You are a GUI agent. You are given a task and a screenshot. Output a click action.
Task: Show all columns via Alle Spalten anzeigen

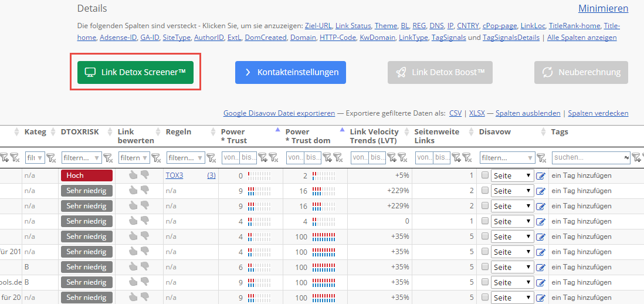(582, 38)
